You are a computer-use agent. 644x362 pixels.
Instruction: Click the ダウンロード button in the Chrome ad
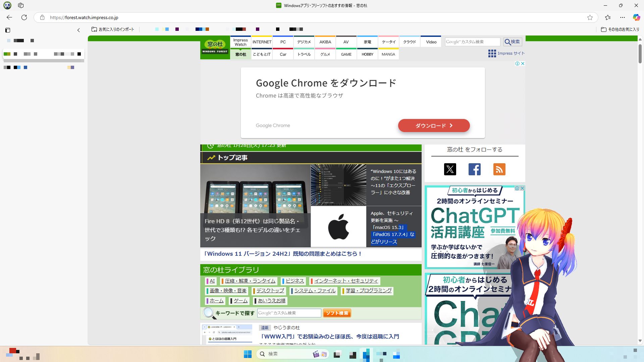click(434, 125)
